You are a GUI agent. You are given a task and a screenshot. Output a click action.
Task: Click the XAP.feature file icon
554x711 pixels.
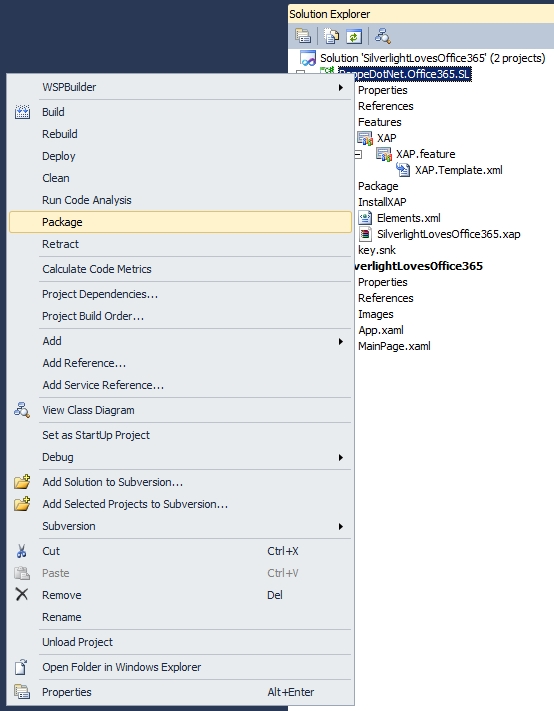[x=384, y=154]
